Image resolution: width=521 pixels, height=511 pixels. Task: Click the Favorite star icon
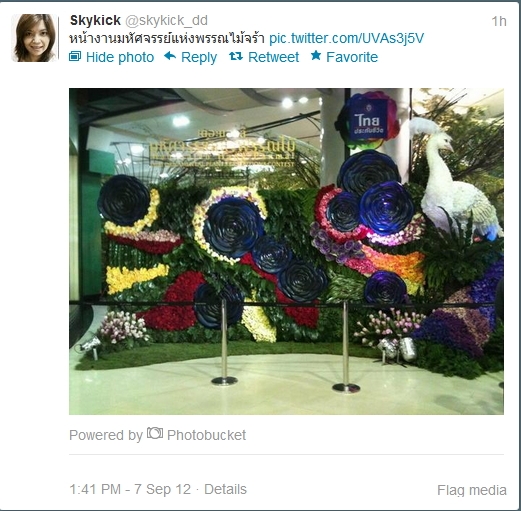coord(316,56)
